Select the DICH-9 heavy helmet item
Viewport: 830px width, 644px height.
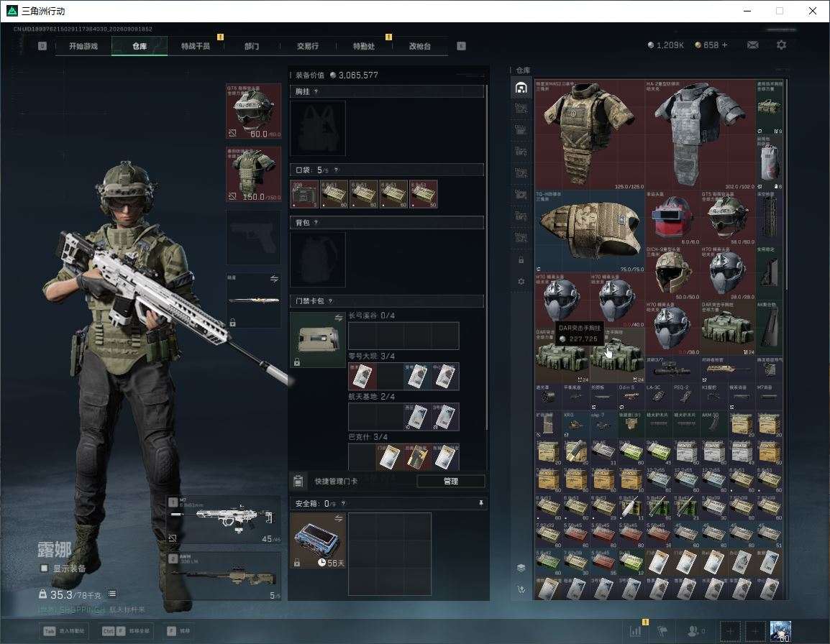pos(672,273)
